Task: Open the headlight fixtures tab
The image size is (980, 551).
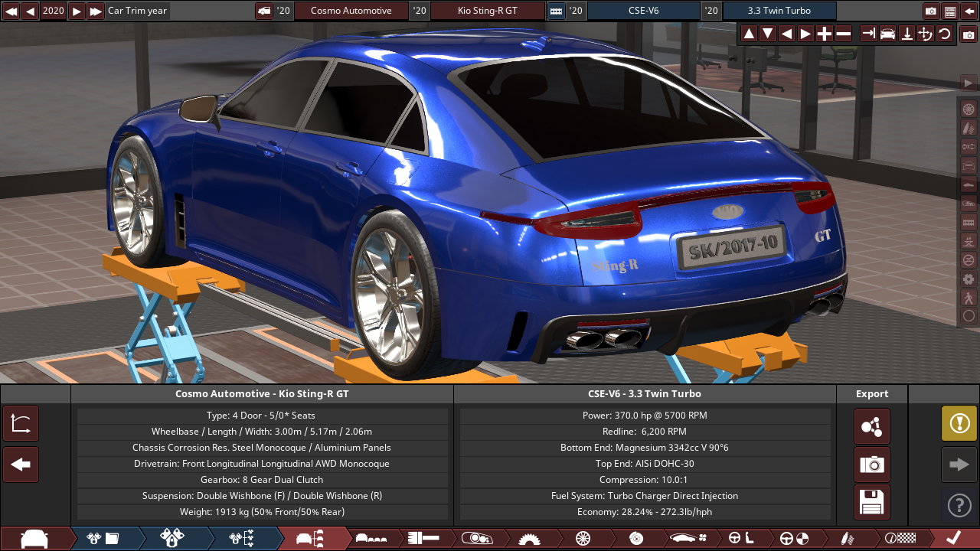Action: pos(476,539)
